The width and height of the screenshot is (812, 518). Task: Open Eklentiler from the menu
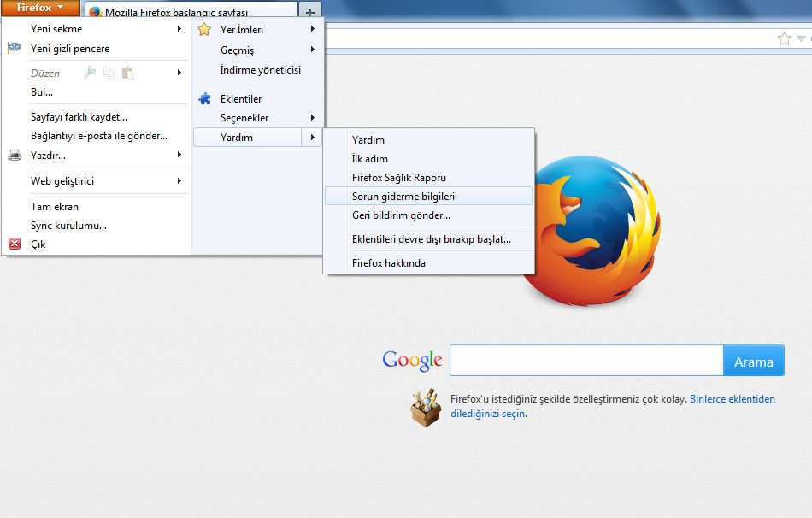click(258, 99)
